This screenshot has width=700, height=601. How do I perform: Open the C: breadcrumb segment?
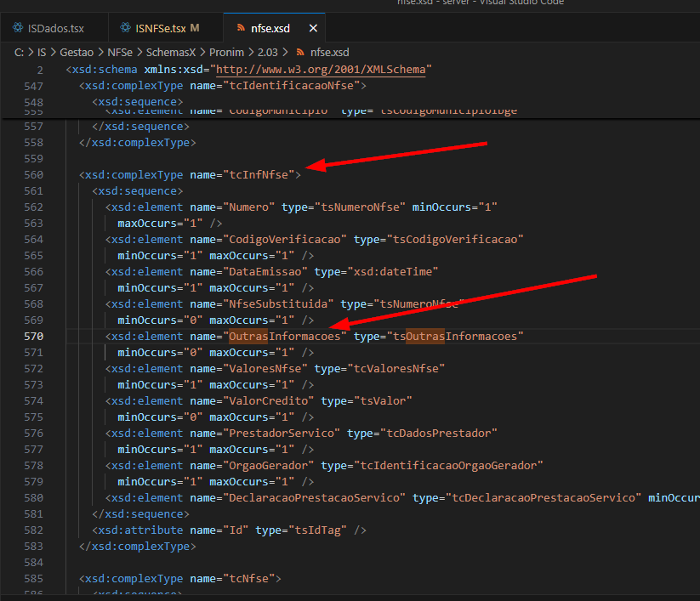(x=19, y=52)
